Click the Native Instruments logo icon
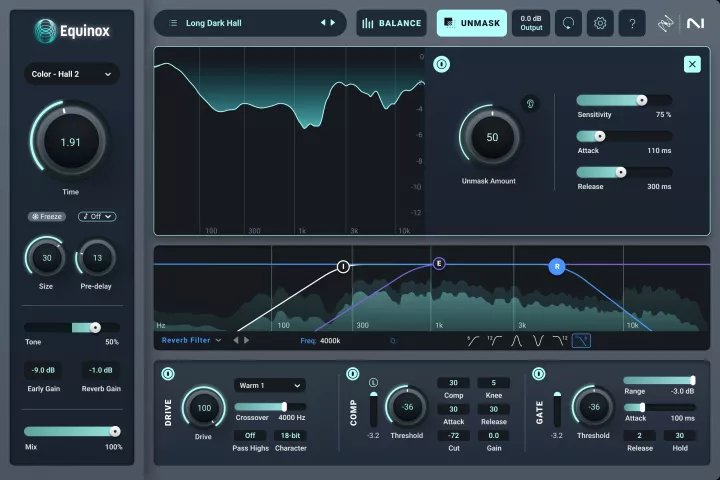 click(695, 23)
